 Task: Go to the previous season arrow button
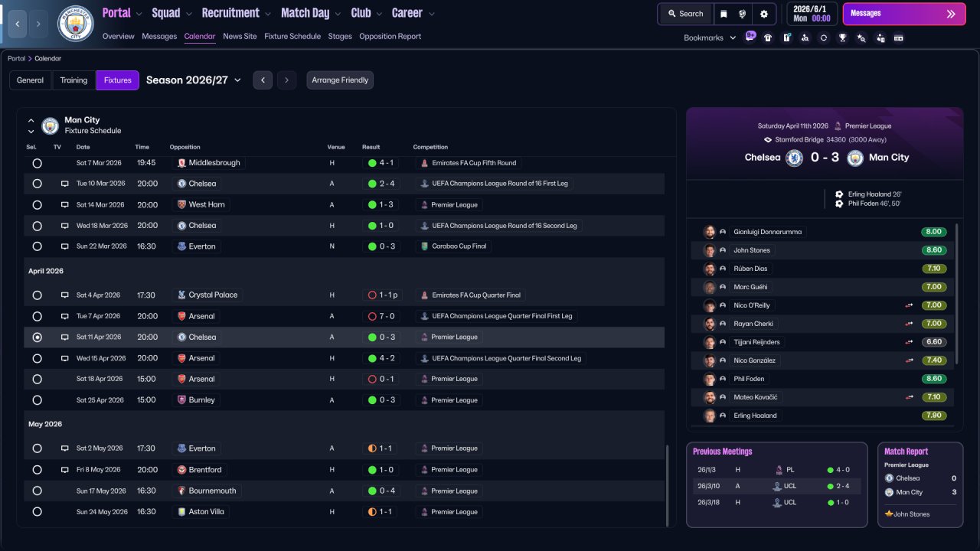(x=263, y=80)
